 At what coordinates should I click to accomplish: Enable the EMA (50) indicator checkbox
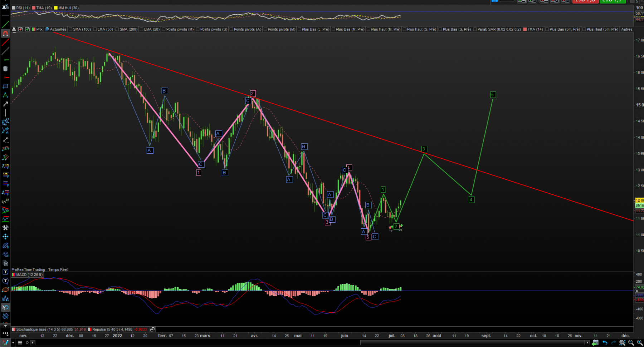95,29
